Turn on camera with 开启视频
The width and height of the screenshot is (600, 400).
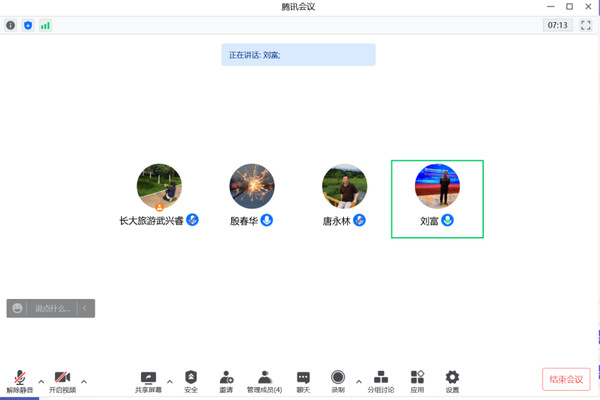click(62, 382)
